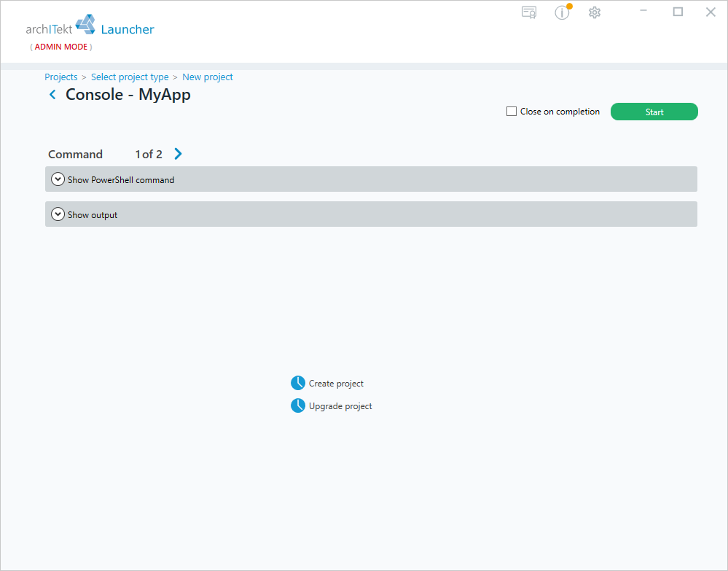Open New project breadcrumb link
728x571 pixels.
point(208,77)
